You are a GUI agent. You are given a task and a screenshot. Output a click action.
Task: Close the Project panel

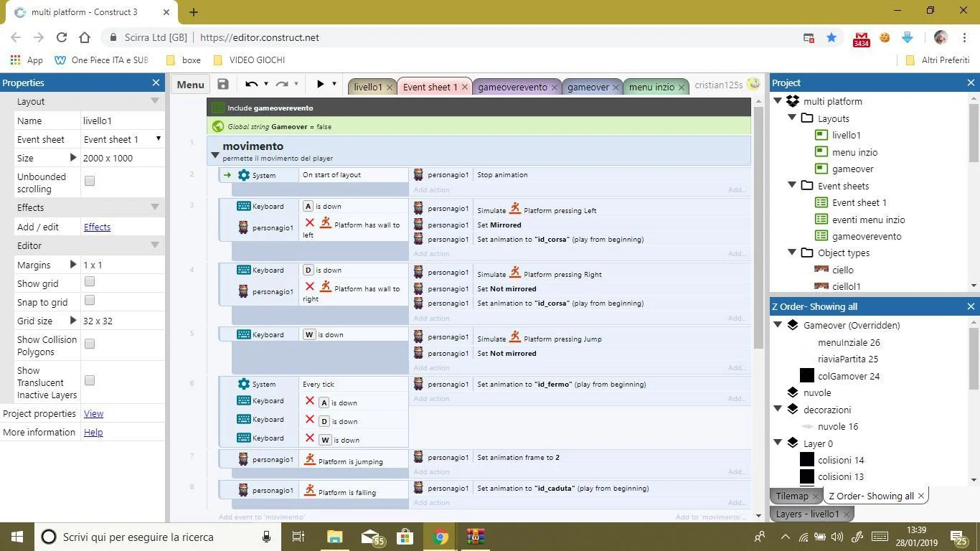[971, 83]
